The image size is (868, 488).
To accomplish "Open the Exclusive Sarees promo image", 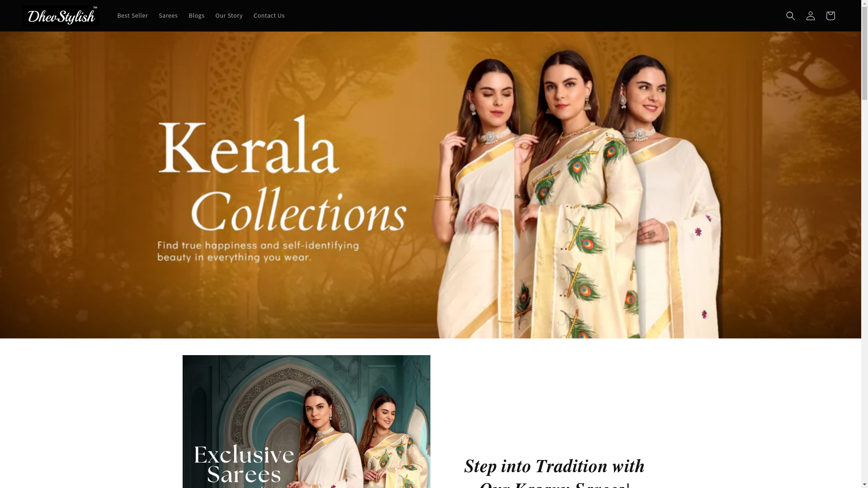I will (x=307, y=422).
